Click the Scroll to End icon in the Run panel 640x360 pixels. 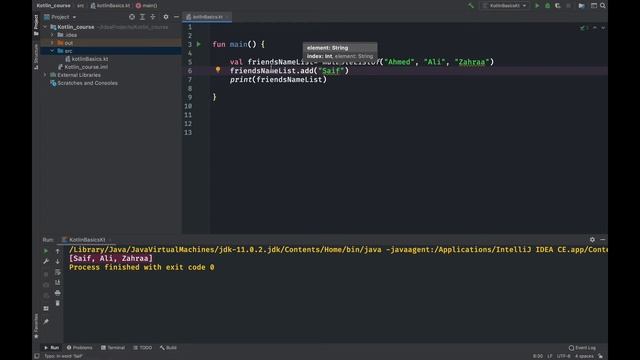coord(58,282)
